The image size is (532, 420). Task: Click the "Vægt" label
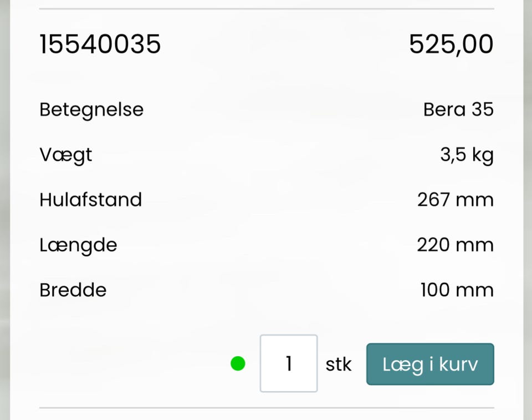click(x=66, y=155)
